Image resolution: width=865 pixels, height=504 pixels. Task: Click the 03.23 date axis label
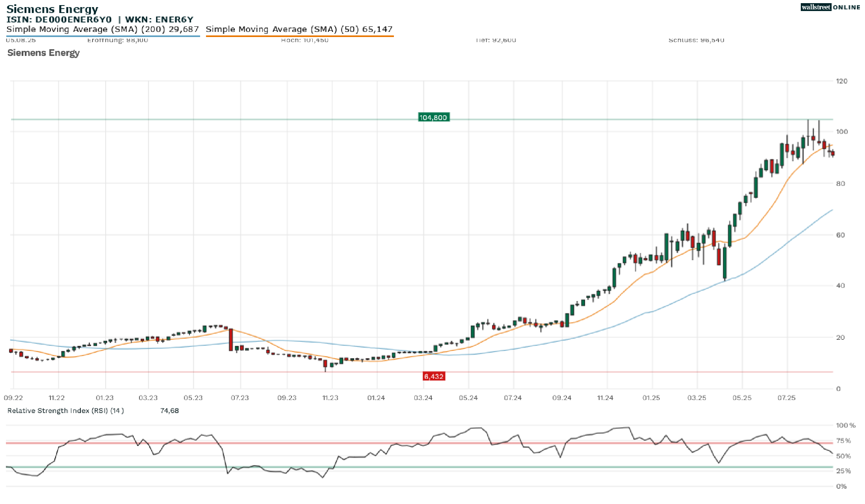[x=148, y=398]
